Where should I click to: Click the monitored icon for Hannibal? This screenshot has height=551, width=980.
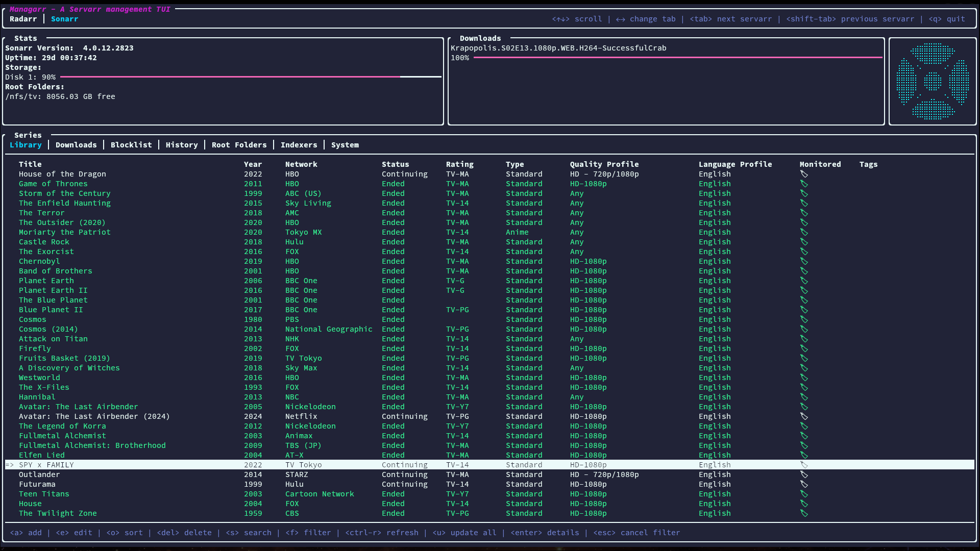[804, 397]
